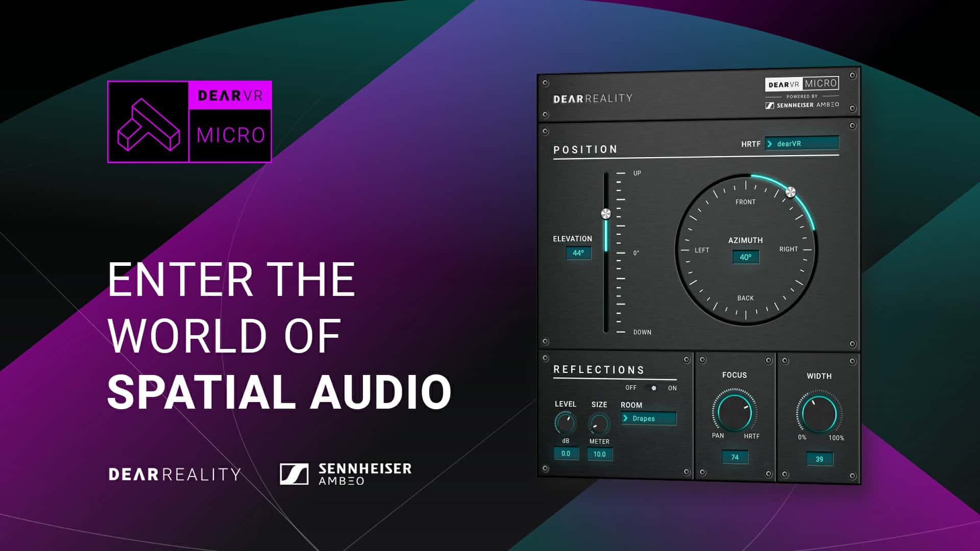Click the SPATIAL AUDIO headline text

click(279, 392)
